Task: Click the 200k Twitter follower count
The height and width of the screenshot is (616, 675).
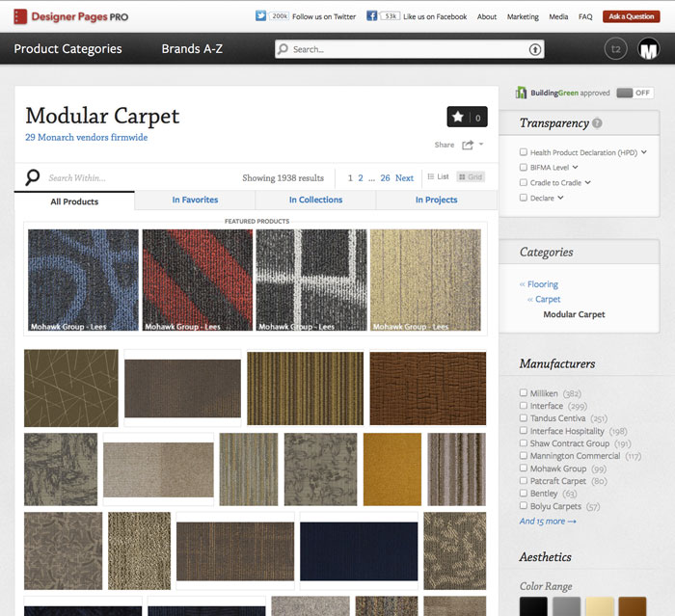Action: (280, 16)
